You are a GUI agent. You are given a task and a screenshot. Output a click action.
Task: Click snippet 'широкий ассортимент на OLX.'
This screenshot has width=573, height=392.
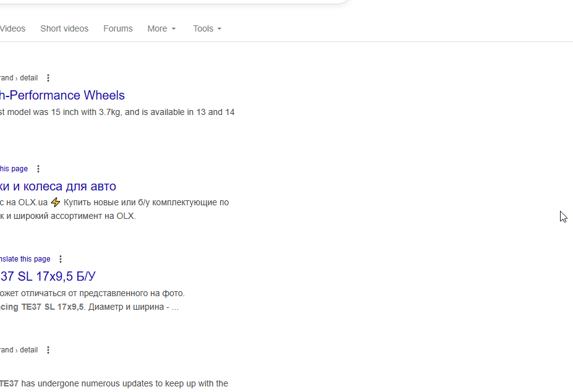[75, 216]
